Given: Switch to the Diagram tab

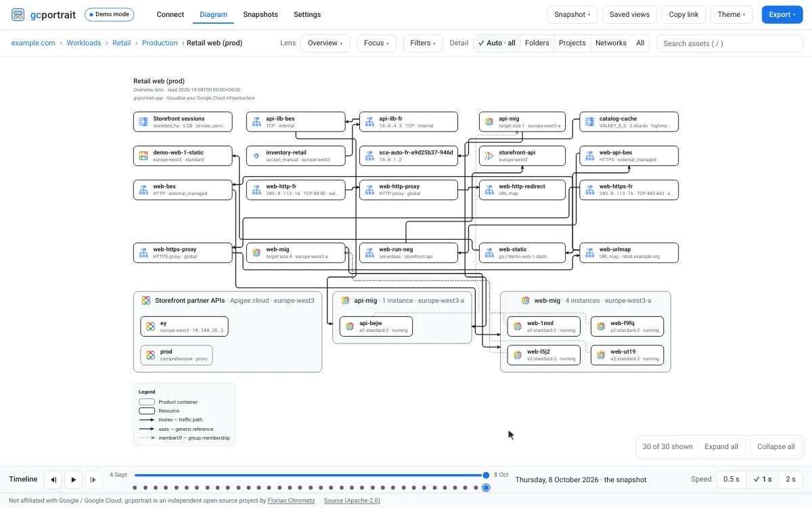Looking at the screenshot, I should 214,14.
